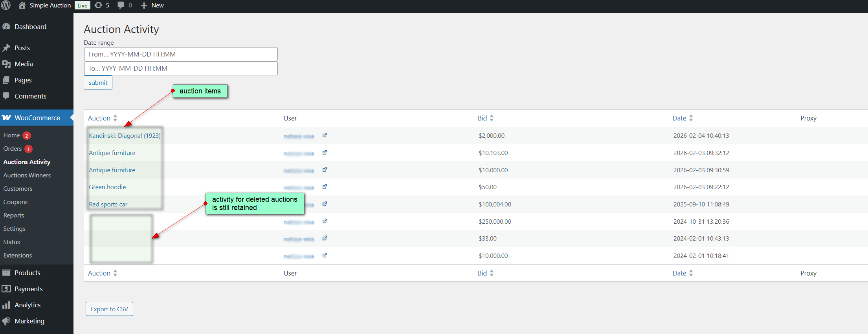This screenshot has width=868, height=334.
Task: Click external link icon next to $250,000.00 bid
Action: tap(325, 221)
